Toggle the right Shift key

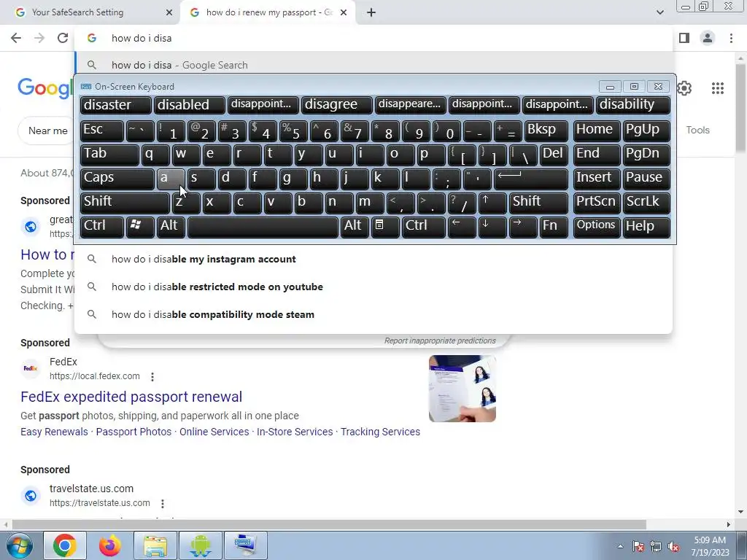[x=539, y=203]
